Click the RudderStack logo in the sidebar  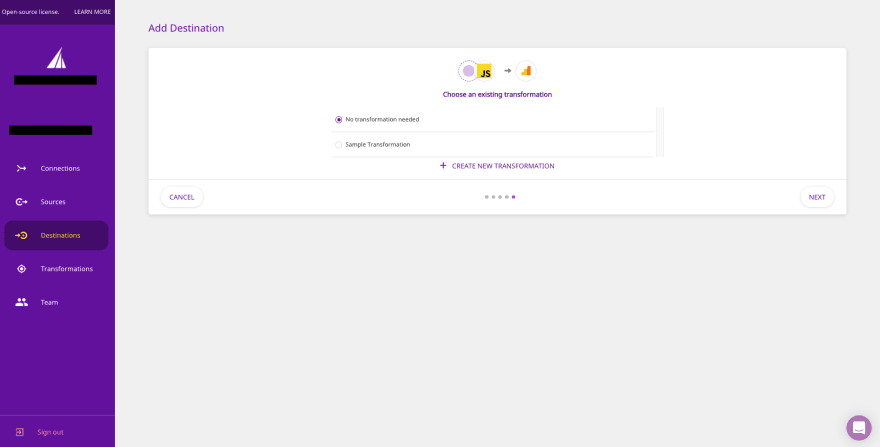tap(56, 58)
